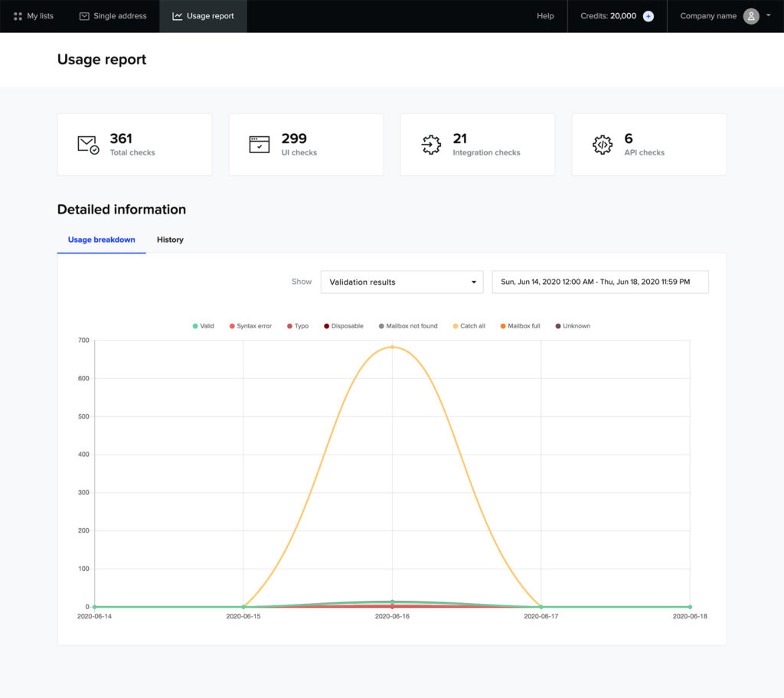This screenshot has width=784, height=698.
Task: Open the Validation results dropdown
Action: click(401, 282)
